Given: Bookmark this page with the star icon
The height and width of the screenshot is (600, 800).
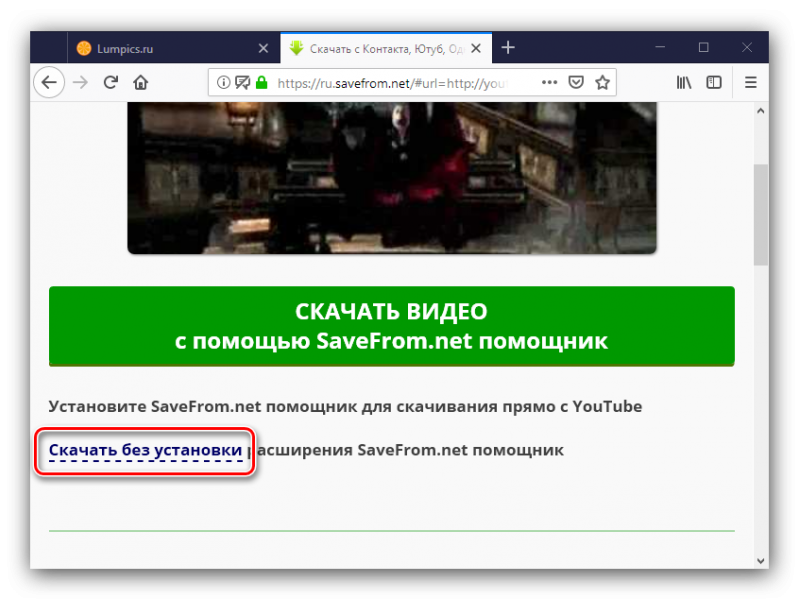Looking at the screenshot, I should coord(603,82).
